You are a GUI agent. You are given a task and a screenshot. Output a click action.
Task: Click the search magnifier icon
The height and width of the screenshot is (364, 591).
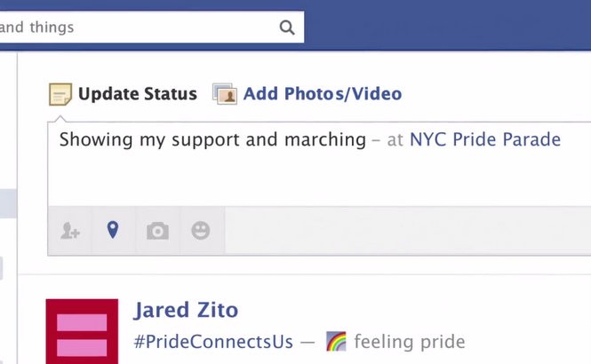tap(287, 28)
